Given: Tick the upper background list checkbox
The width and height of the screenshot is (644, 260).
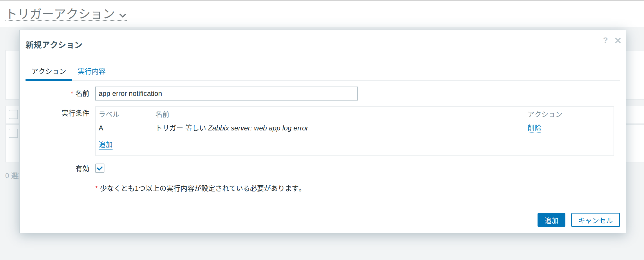Looking at the screenshot, I should 13,114.
